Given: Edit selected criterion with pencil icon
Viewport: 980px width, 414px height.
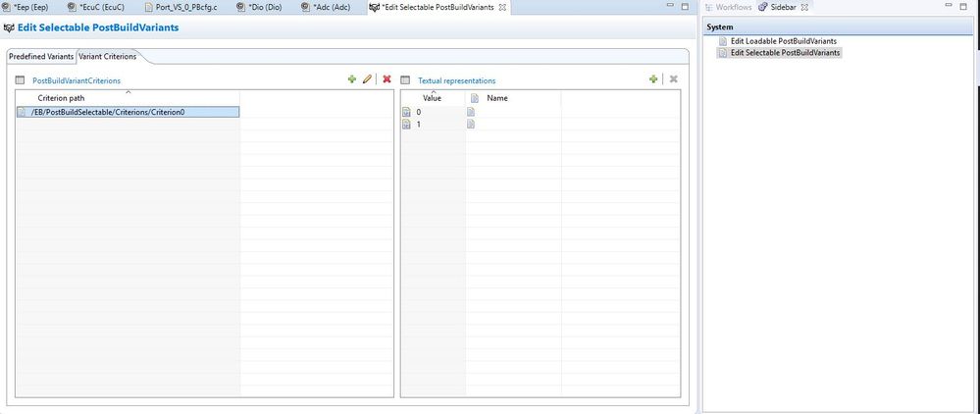Looking at the screenshot, I should pyautogui.click(x=367, y=79).
